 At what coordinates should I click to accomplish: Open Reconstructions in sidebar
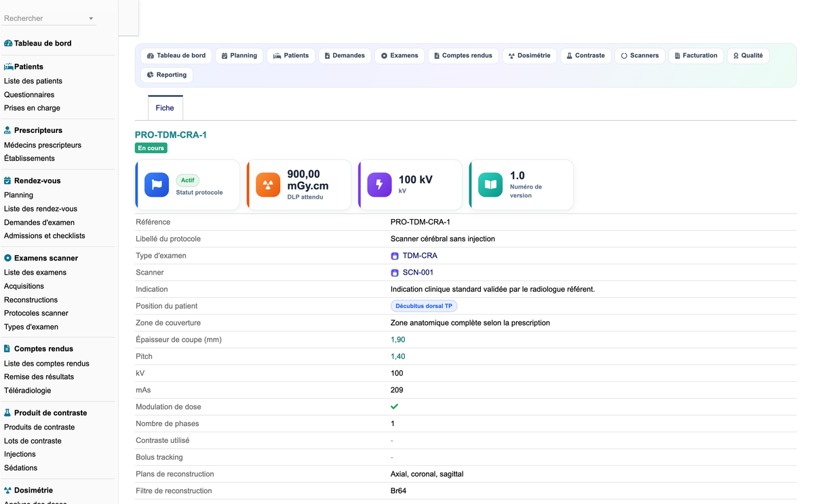coord(31,300)
